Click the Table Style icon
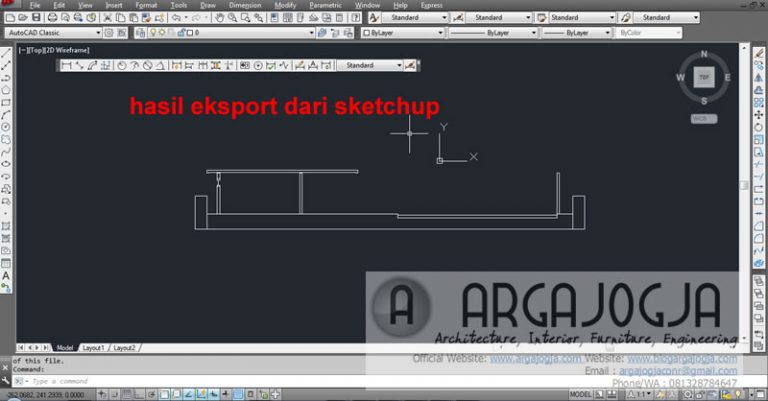Screen dimensions: 768x401 pos(541,18)
